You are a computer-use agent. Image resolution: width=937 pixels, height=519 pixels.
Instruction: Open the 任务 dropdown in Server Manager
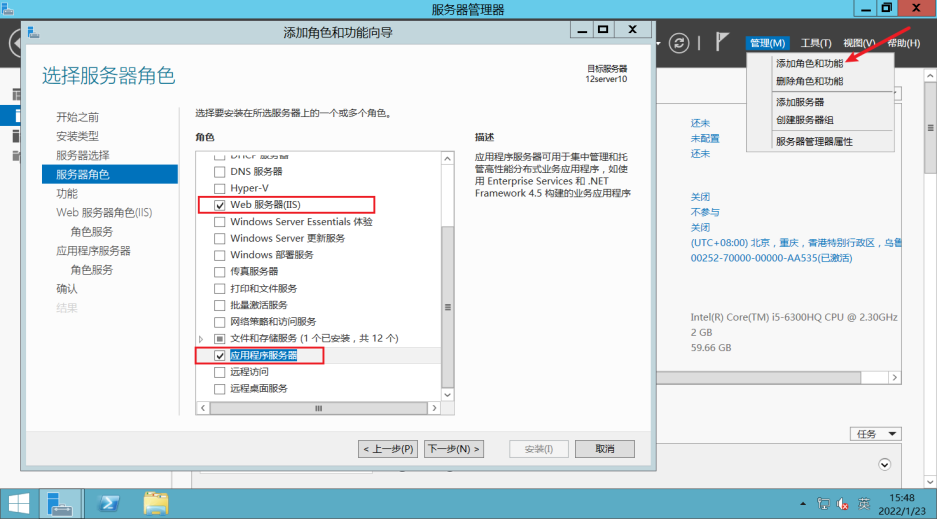(x=875, y=434)
